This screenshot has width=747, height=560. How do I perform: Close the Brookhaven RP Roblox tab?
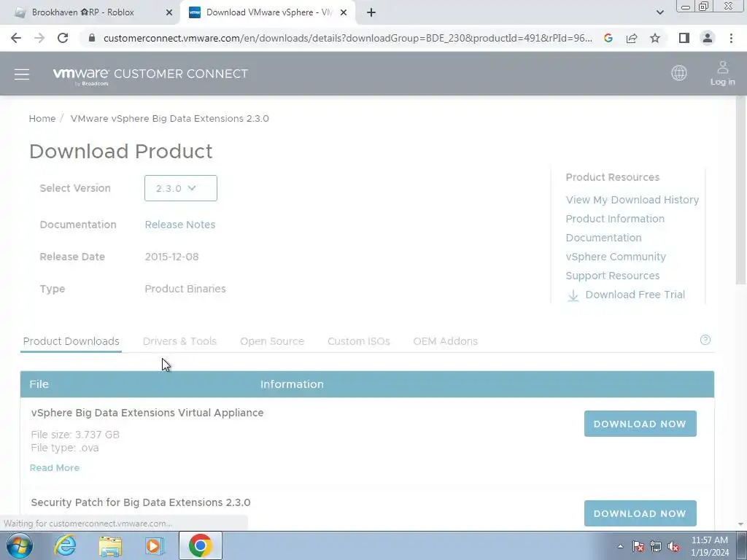[169, 13]
